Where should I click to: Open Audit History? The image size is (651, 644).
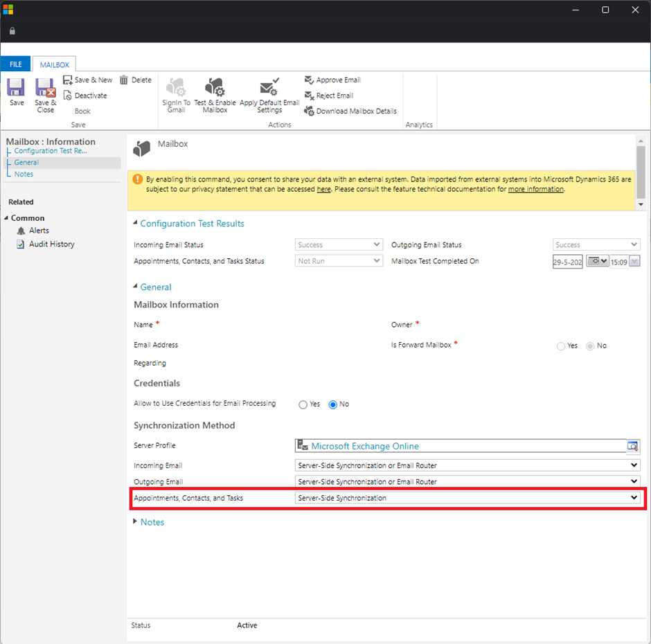(46, 244)
